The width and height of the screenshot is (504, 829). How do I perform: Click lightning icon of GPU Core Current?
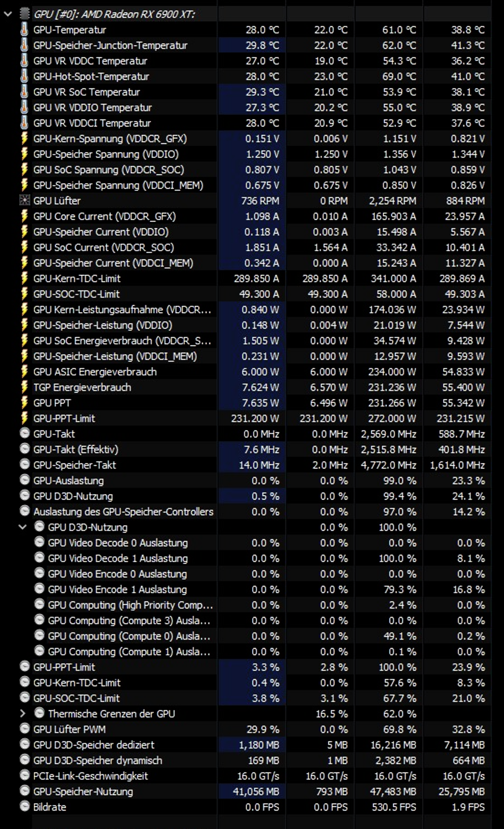(x=24, y=216)
